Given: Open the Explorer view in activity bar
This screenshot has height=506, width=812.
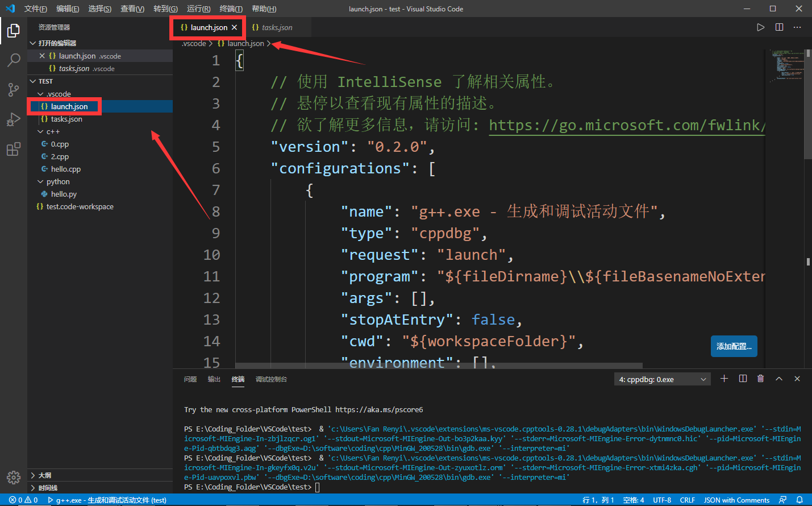Looking at the screenshot, I should click(14, 30).
